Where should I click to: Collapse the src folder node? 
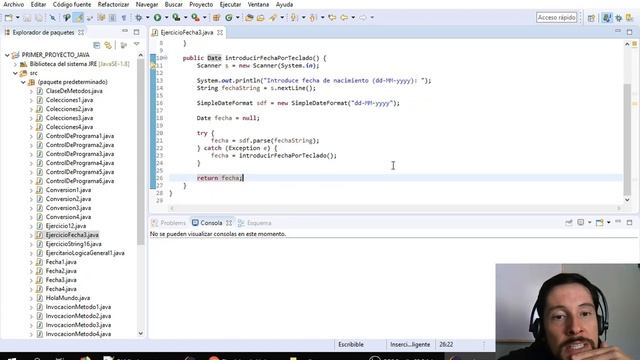click(x=15, y=73)
